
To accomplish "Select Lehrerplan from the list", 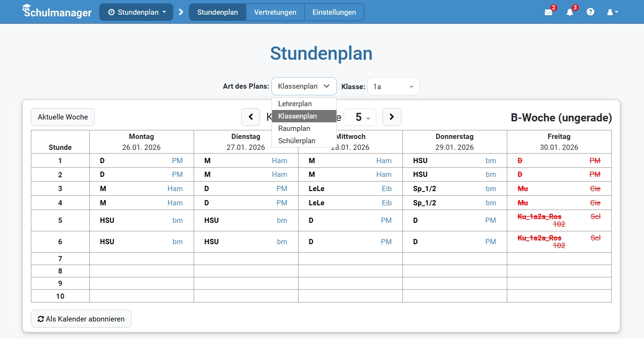I will [x=295, y=104].
